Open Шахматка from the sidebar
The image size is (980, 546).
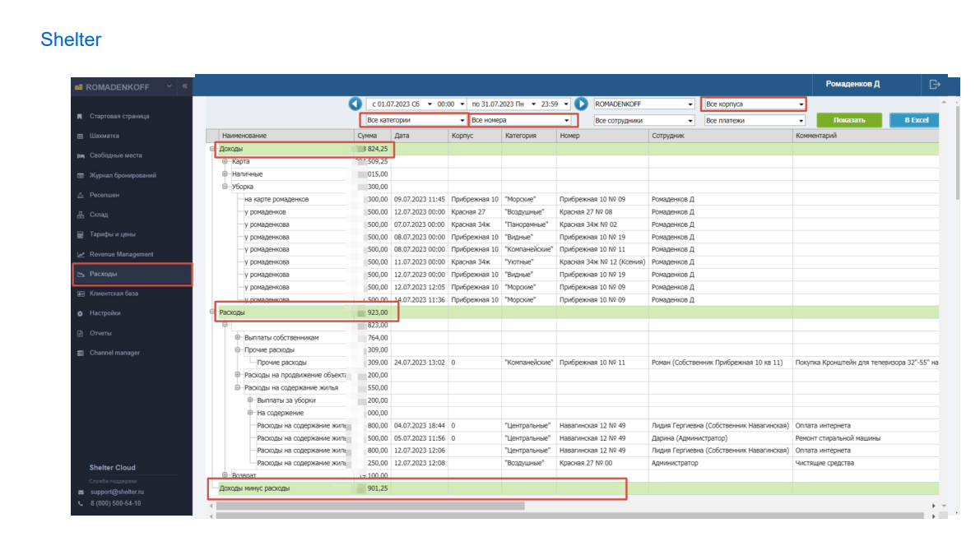tap(104, 136)
